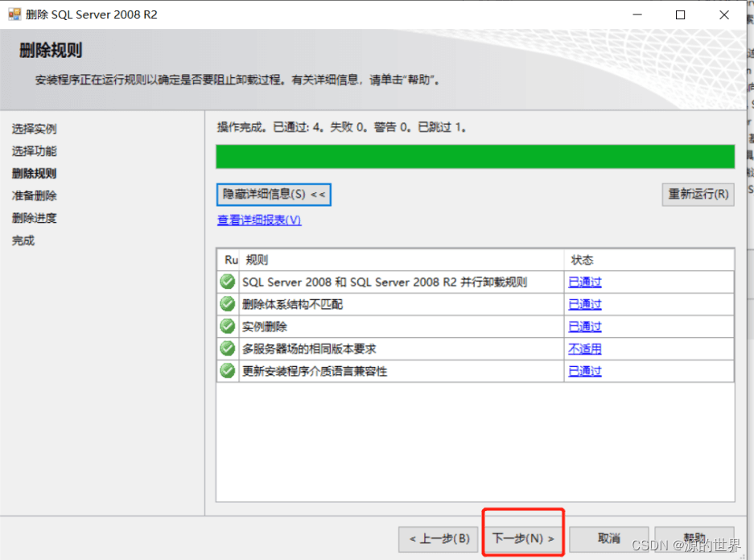Image resolution: width=754 pixels, height=560 pixels.
Task: Click the SQL Server setup title bar icon
Action: 14,14
